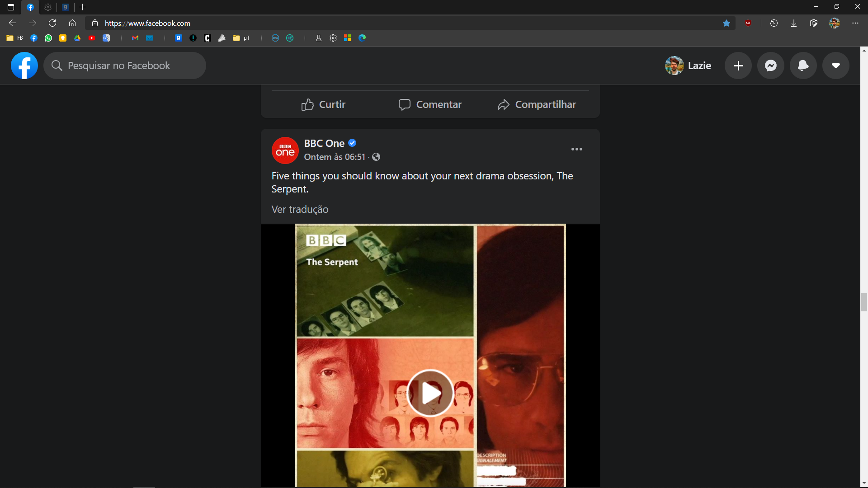Click the Curtir button on the post

(x=323, y=104)
